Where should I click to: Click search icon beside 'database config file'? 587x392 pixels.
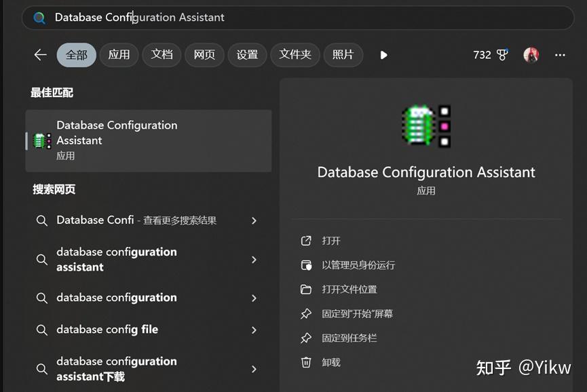coord(42,330)
